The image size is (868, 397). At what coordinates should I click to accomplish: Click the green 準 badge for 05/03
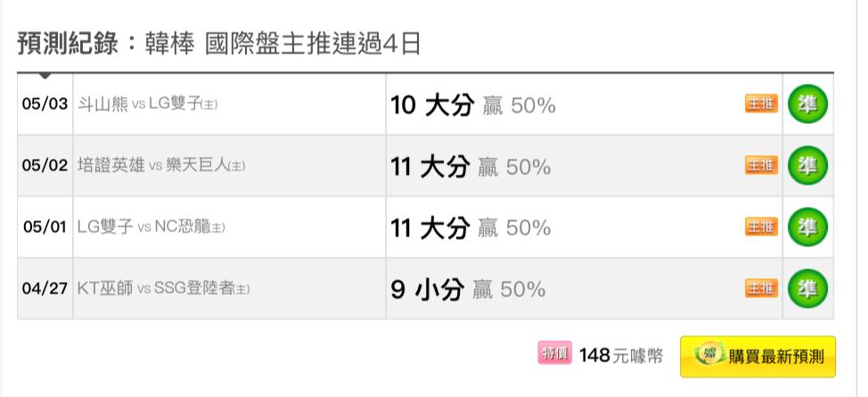(x=807, y=103)
